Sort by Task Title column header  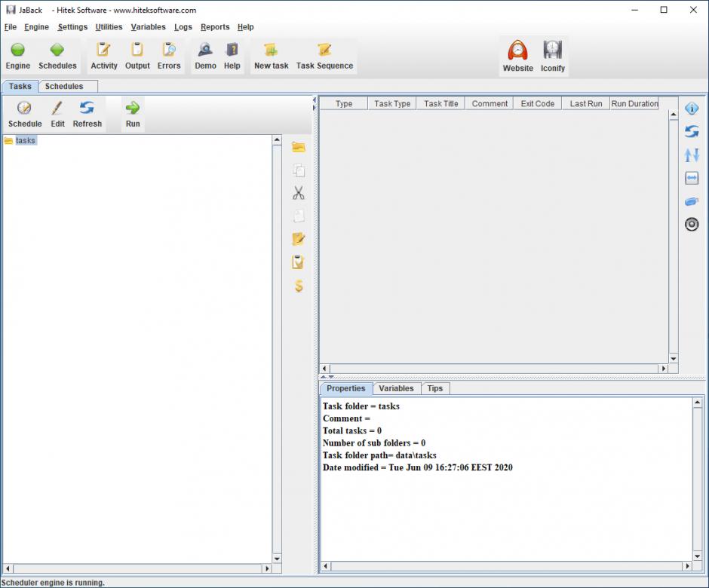point(441,103)
